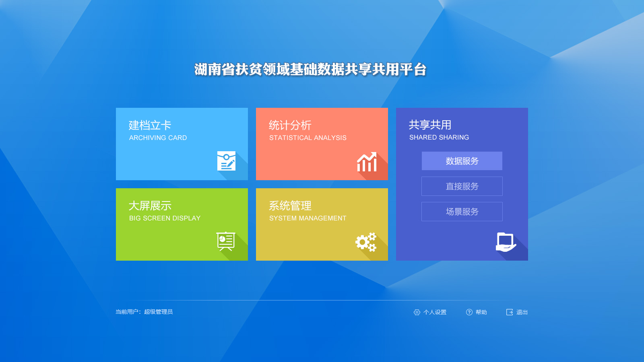Open 个人设置 via the gear icon

click(x=417, y=312)
